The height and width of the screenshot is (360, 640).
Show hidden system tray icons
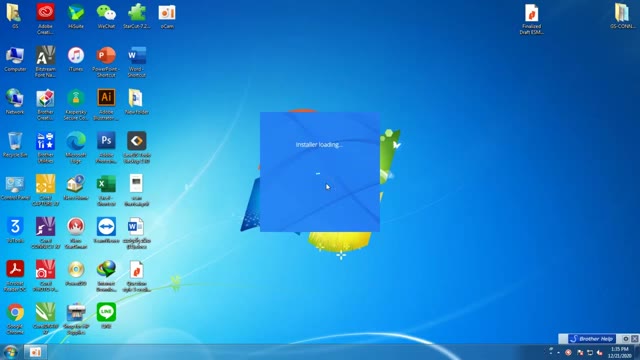click(558, 352)
